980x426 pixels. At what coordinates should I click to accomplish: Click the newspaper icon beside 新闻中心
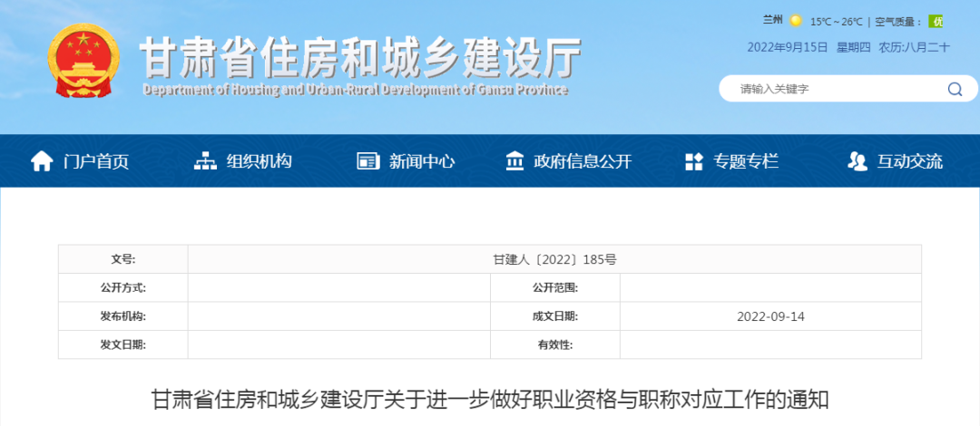point(368,161)
